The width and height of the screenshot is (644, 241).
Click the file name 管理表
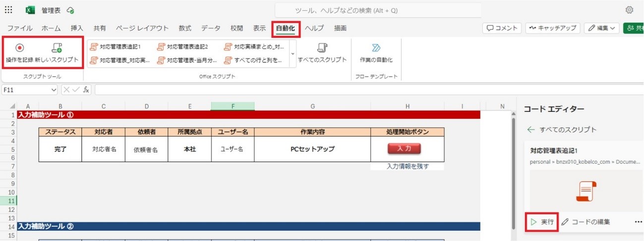51,10
